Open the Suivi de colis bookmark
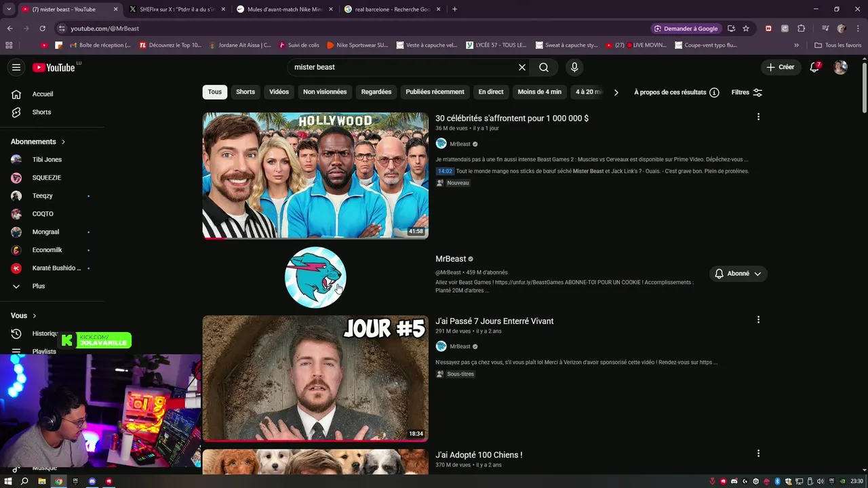 pos(298,45)
